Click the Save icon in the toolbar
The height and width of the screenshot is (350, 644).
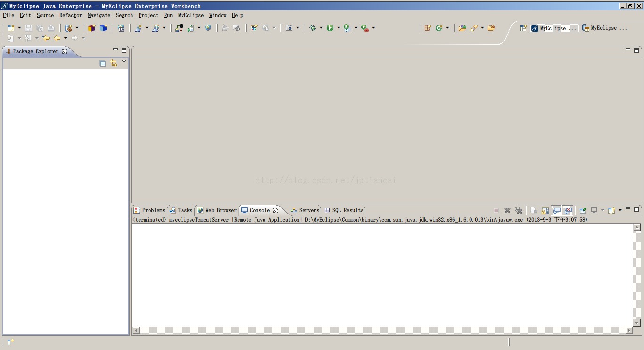click(28, 28)
